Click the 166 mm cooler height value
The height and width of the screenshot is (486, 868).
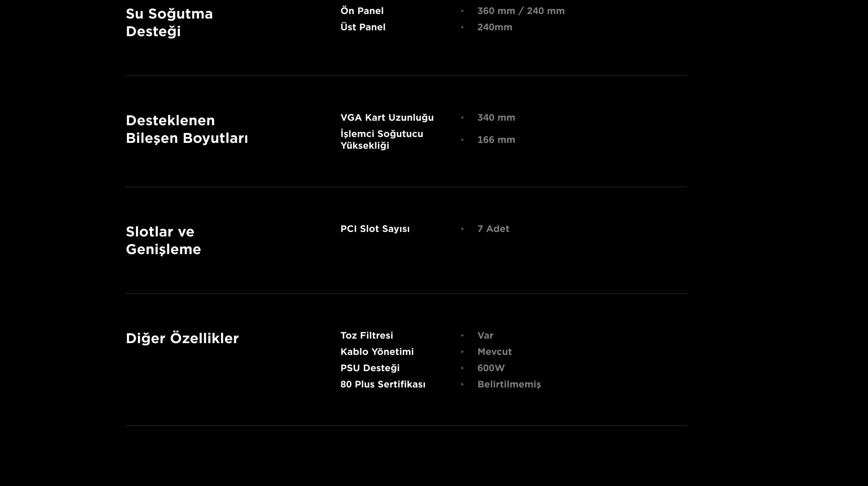click(496, 140)
